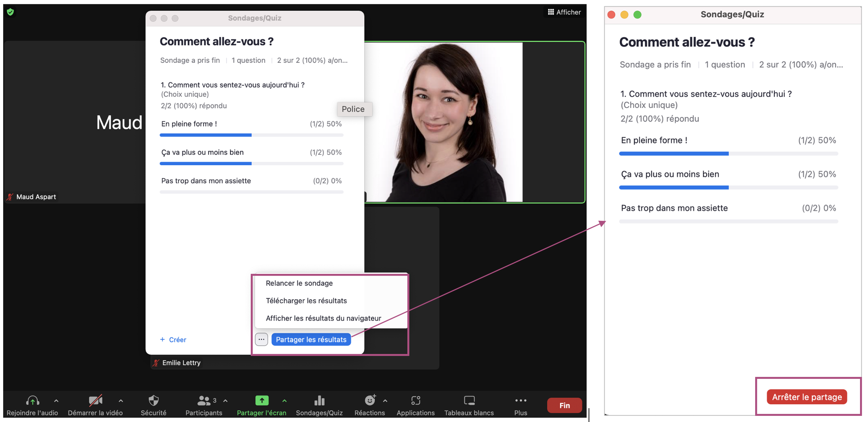
Task: Switch layout with the Afficher button
Action: point(564,12)
